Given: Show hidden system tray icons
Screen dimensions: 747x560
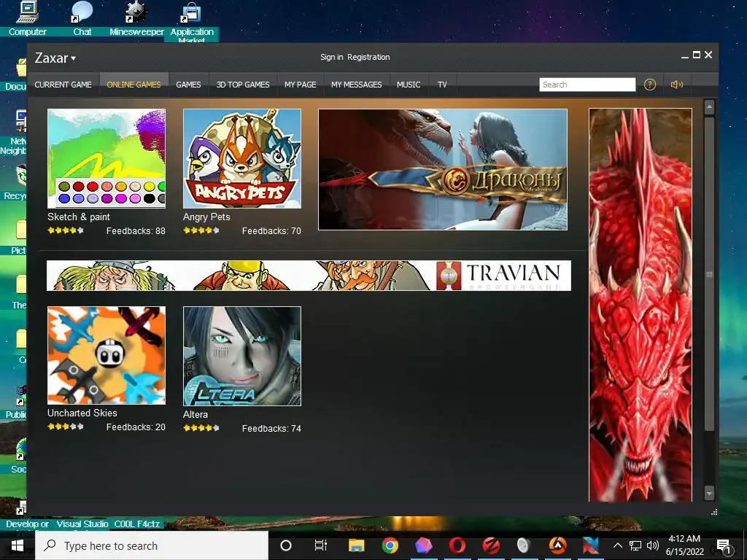Looking at the screenshot, I should 617,545.
